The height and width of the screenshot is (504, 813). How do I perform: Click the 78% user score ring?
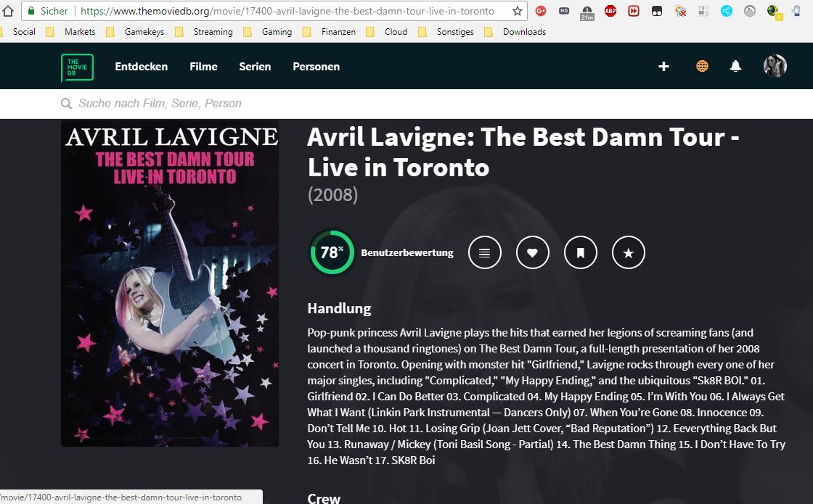tap(332, 253)
